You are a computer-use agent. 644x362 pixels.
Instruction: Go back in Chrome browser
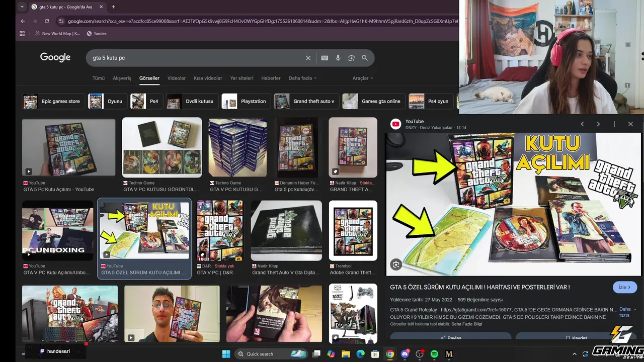pyautogui.click(x=23, y=21)
